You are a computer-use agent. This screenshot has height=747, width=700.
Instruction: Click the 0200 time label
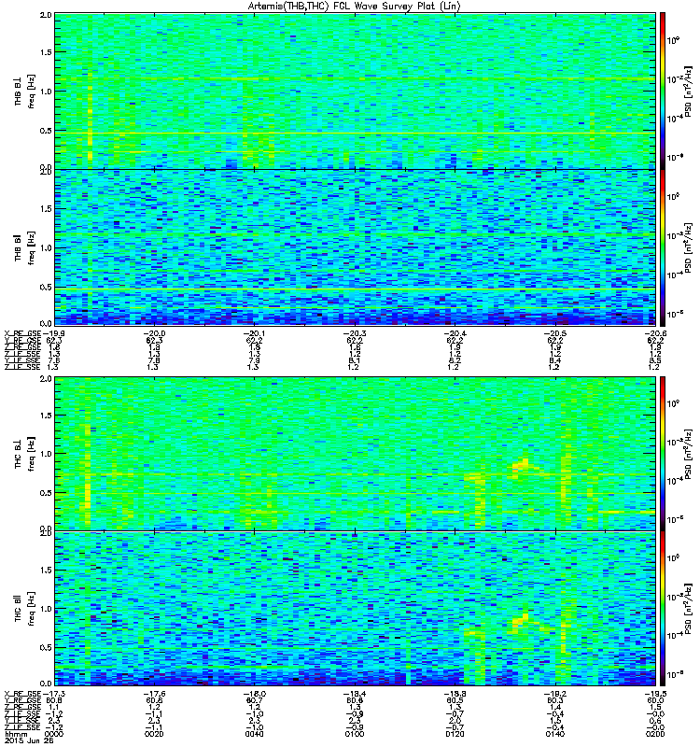(655, 734)
